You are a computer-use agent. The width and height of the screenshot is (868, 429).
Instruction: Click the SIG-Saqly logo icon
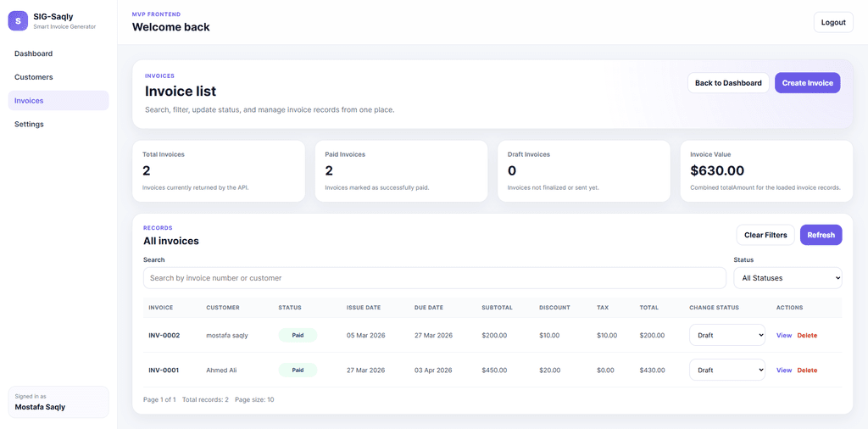[18, 20]
